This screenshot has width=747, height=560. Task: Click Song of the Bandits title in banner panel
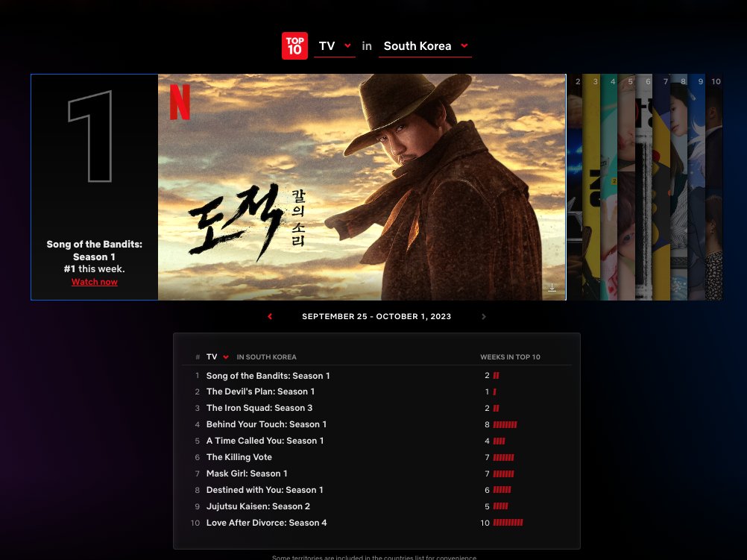coord(95,251)
